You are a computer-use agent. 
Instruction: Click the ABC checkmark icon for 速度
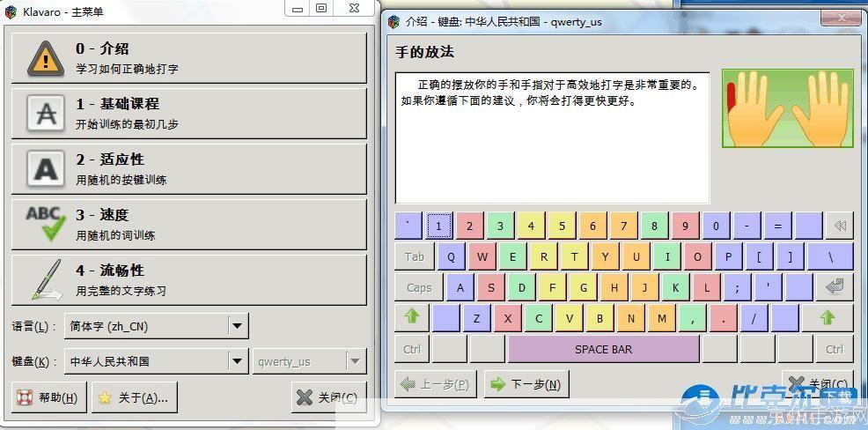coord(46,223)
